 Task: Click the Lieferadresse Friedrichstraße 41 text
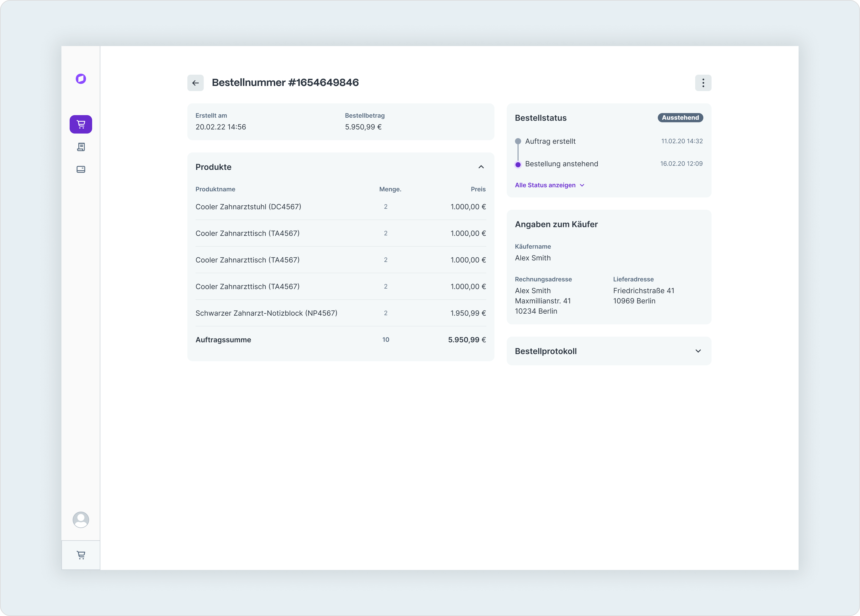click(x=643, y=291)
